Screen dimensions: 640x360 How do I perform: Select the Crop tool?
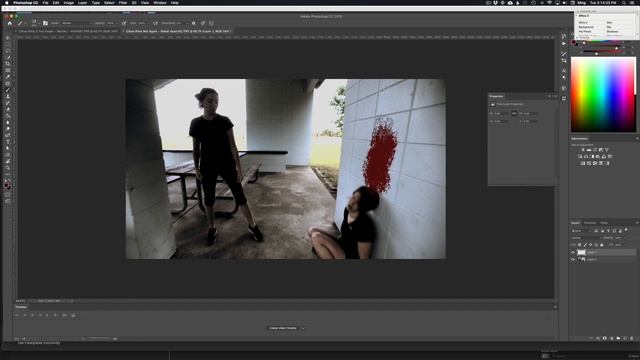8,64
